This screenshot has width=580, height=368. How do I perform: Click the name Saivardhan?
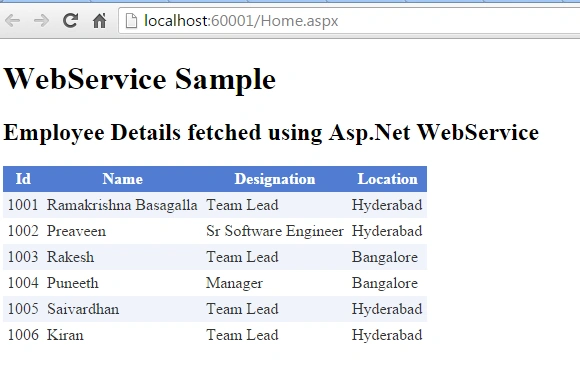[83, 309]
